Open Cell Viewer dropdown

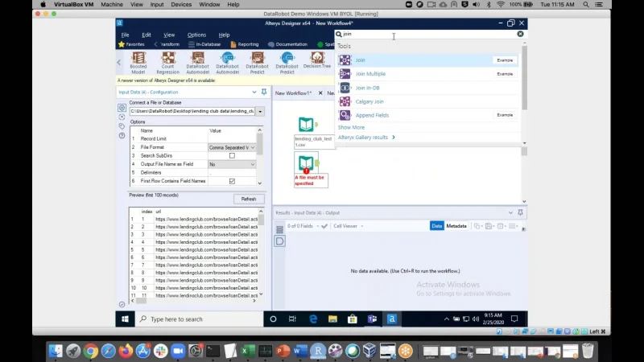(348, 226)
